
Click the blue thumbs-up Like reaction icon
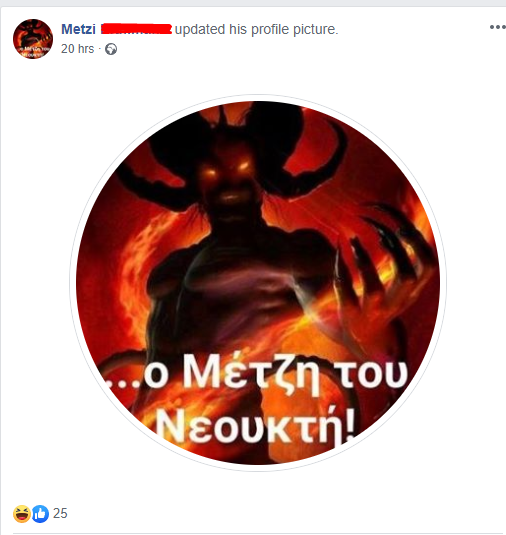[x=40, y=514]
